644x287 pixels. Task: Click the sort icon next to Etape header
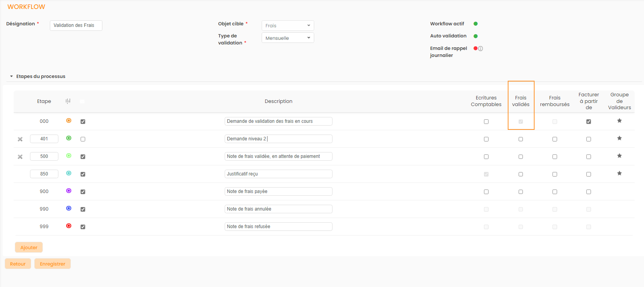(68, 101)
